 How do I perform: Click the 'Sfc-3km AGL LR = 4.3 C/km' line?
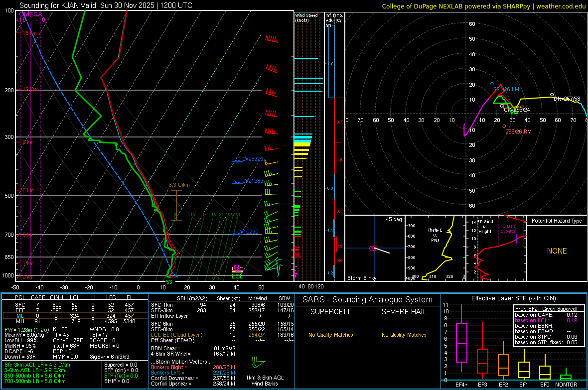(x=37, y=365)
